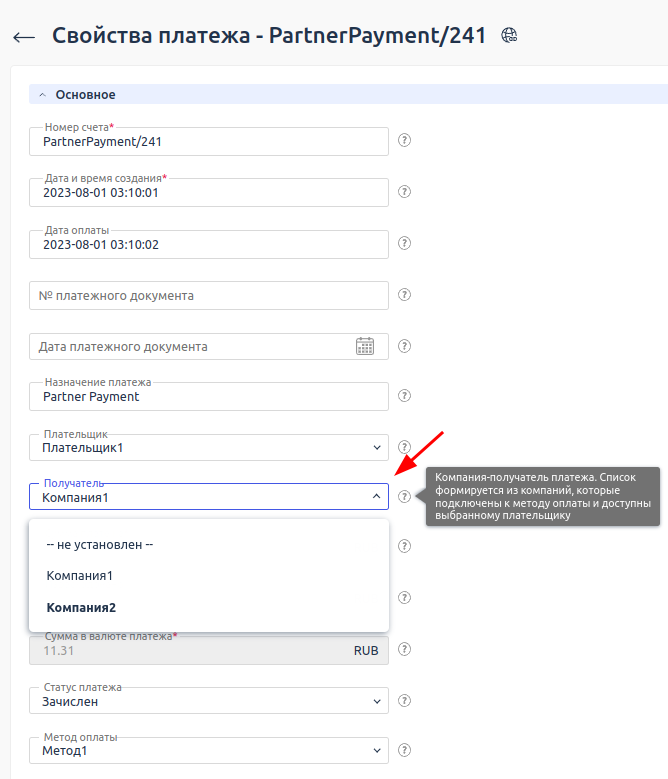Choose Компания1 in the dropdown list

click(x=80, y=576)
